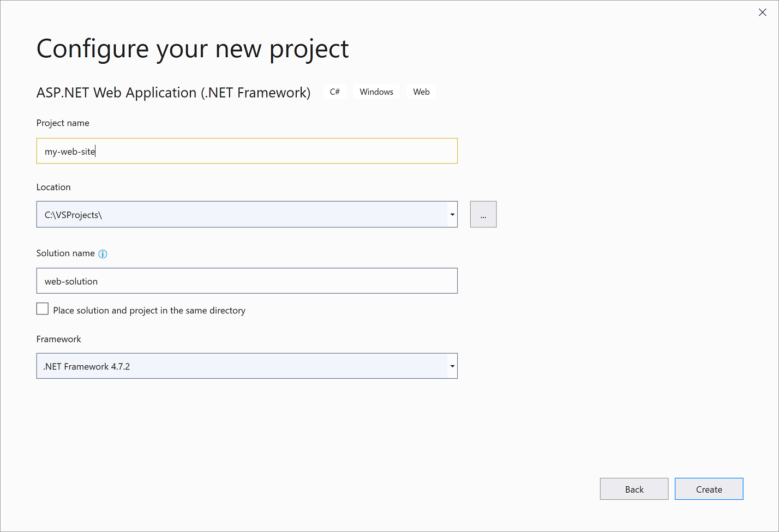Viewport: 779px width, 532px height.
Task: Close the Configure your new project dialog
Action: (x=762, y=13)
